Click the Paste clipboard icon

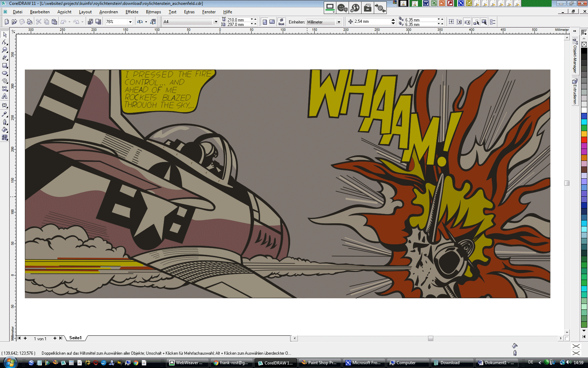point(54,22)
